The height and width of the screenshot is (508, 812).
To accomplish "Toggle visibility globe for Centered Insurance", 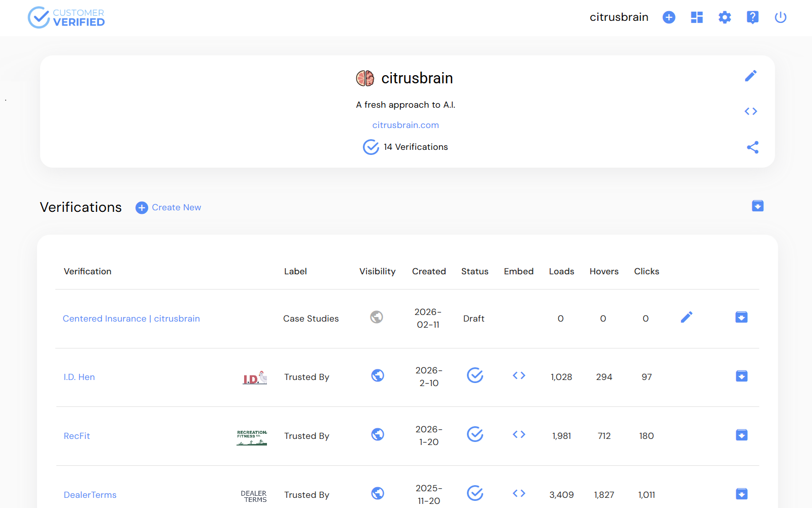I will click(377, 317).
